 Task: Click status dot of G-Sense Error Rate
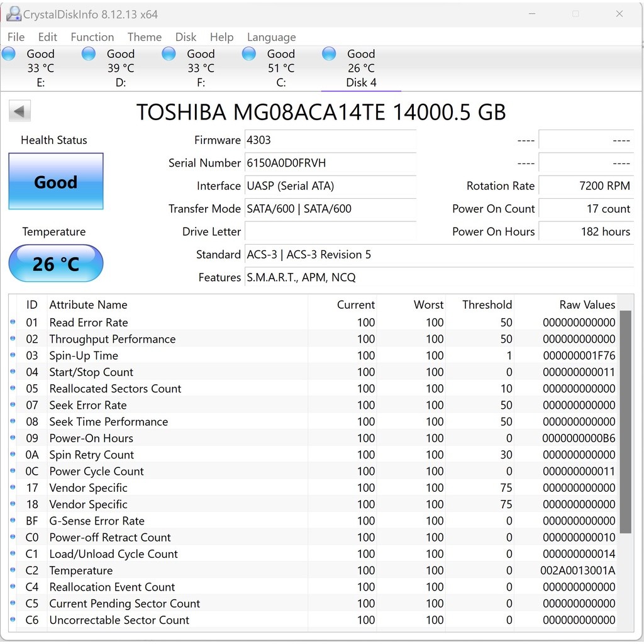tap(13, 520)
